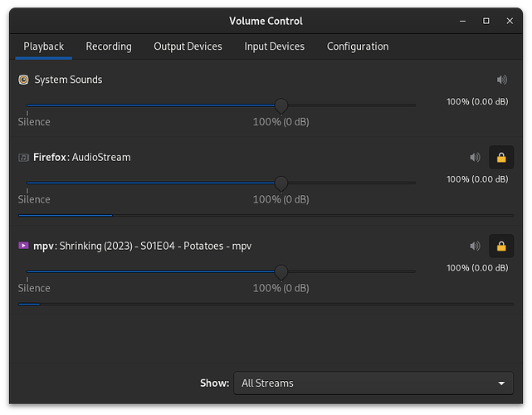Image resolution: width=532 pixels, height=415 pixels.
Task: Click the mpv Shrinking S01E04 Potatoes title
Action: click(142, 246)
